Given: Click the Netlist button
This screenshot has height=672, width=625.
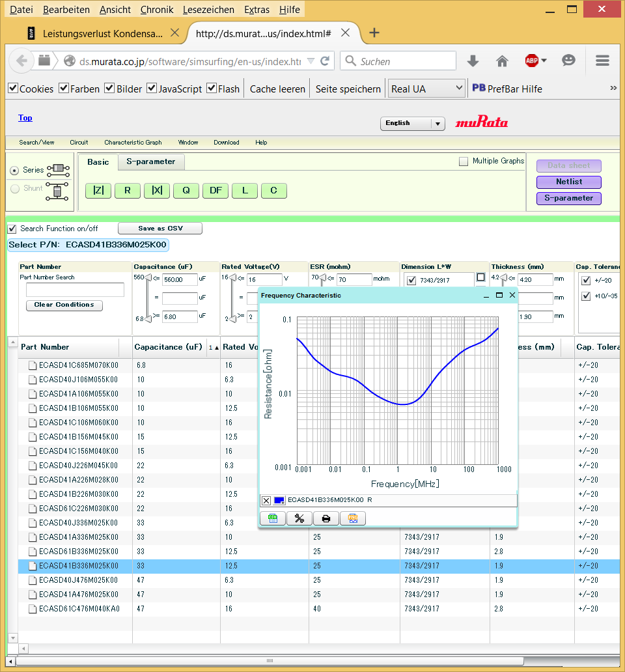Looking at the screenshot, I should click(x=569, y=182).
